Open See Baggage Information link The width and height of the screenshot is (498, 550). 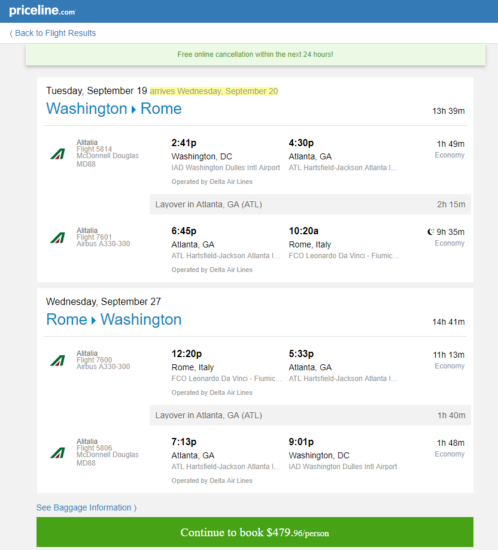[87, 508]
